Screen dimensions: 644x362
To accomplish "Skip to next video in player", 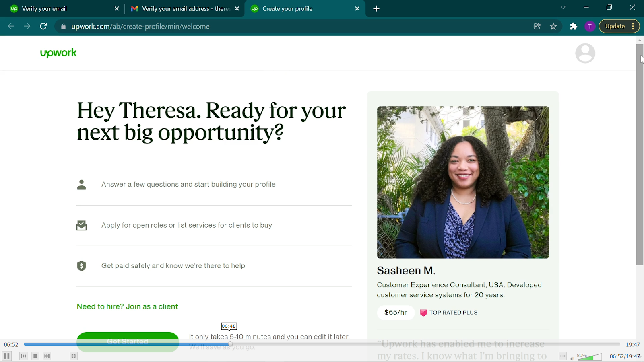I will (x=47, y=356).
